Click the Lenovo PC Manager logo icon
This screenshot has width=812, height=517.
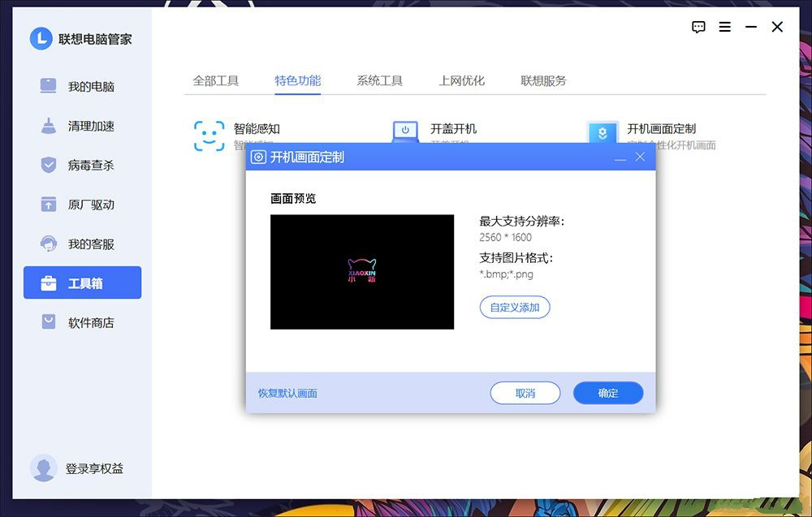tap(41, 39)
